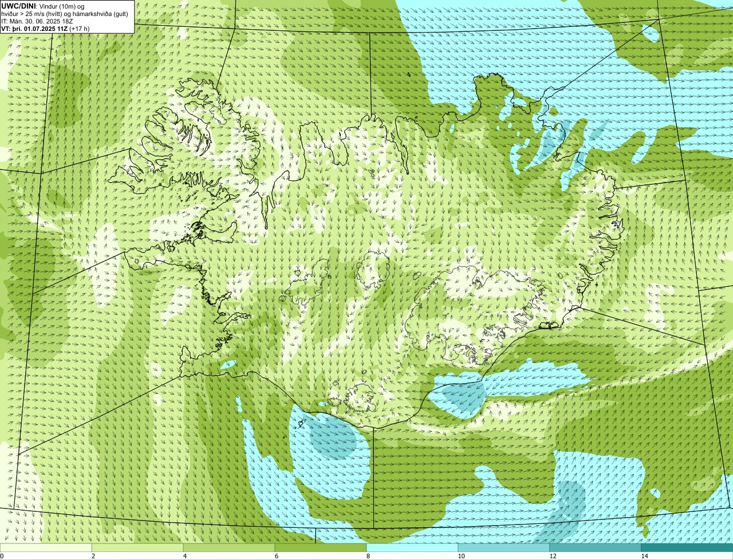Click the "hviður > 25 m/s (hvítt)" description line
Screen dimensions: 733x560
click(65, 13)
